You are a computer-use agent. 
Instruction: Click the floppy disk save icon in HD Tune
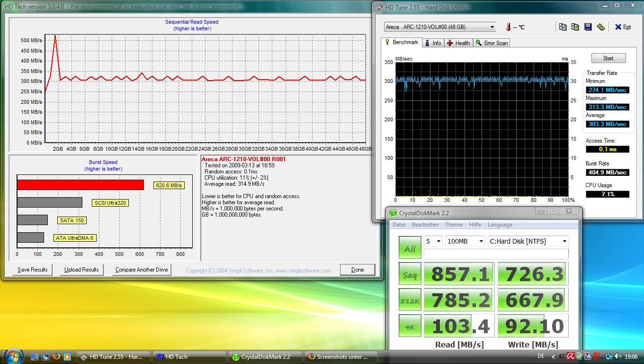pos(588,27)
